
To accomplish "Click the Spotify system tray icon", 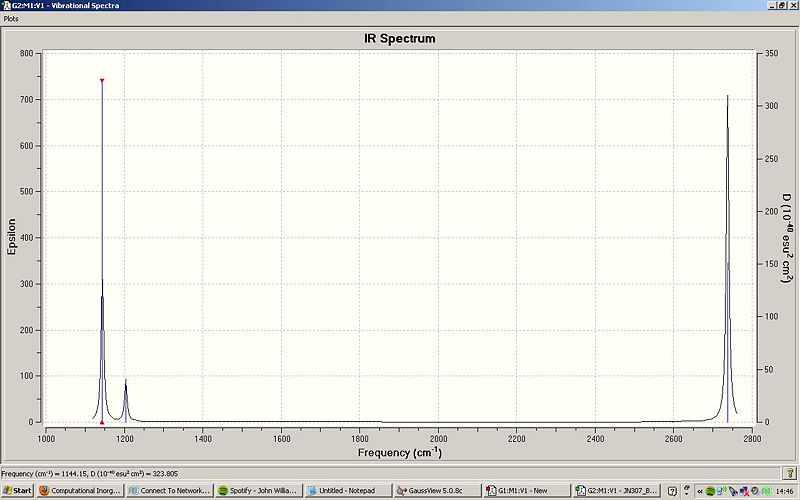I will tap(710, 491).
